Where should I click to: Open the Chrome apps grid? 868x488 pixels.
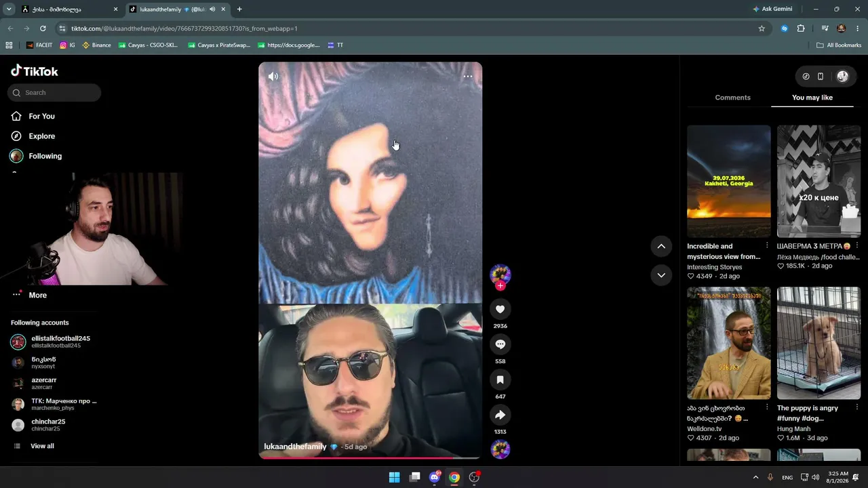click(9, 45)
